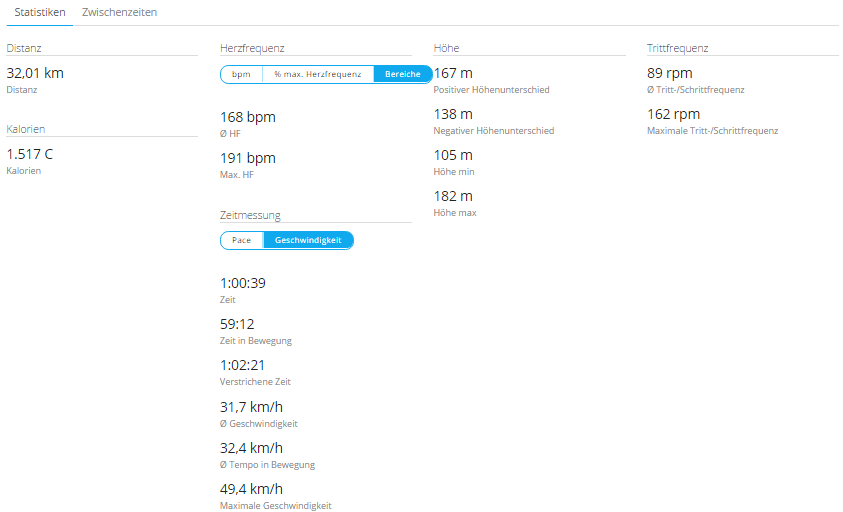Click the 59:12 Zeit in Bewegung value
Image resolution: width=843 pixels, height=512 pixels.
point(236,324)
